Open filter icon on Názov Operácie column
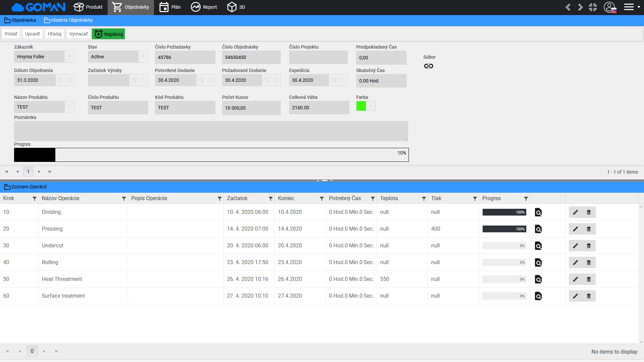This screenshot has height=362, width=644. (124, 199)
